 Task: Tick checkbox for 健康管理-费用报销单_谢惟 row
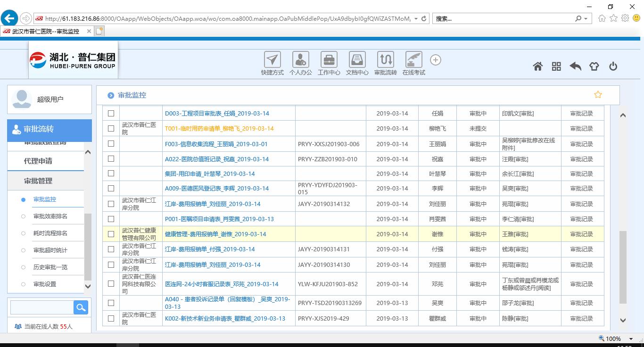tap(111, 234)
